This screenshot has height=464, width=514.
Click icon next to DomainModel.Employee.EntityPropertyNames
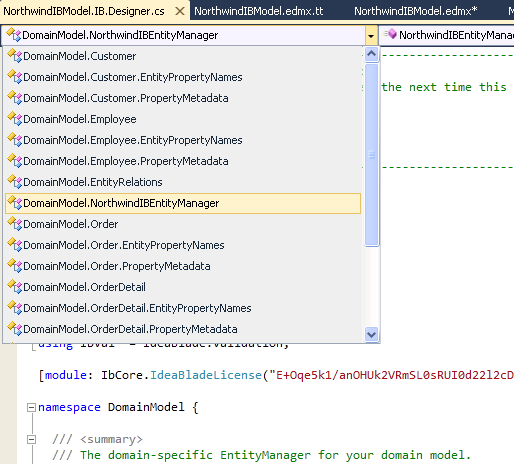click(x=15, y=139)
